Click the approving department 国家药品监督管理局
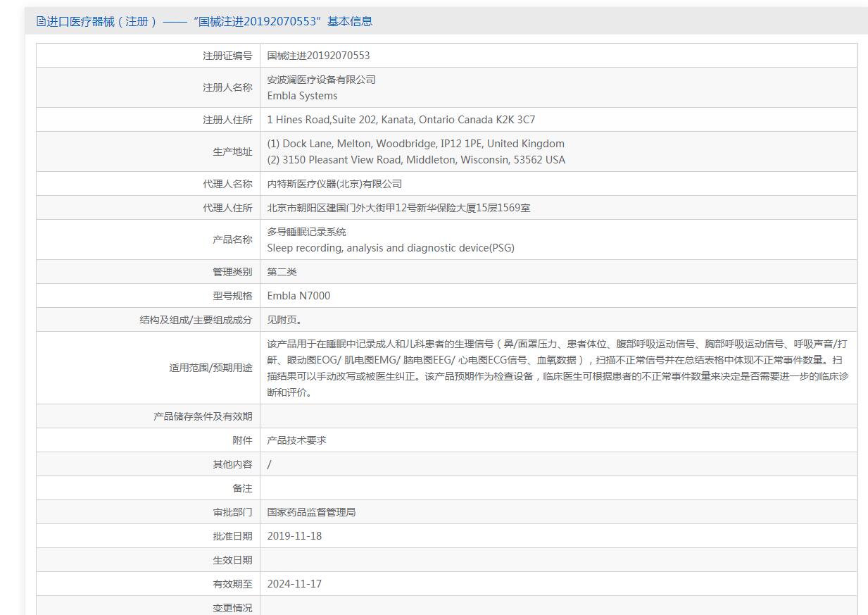The width and height of the screenshot is (868, 615). click(311, 512)
